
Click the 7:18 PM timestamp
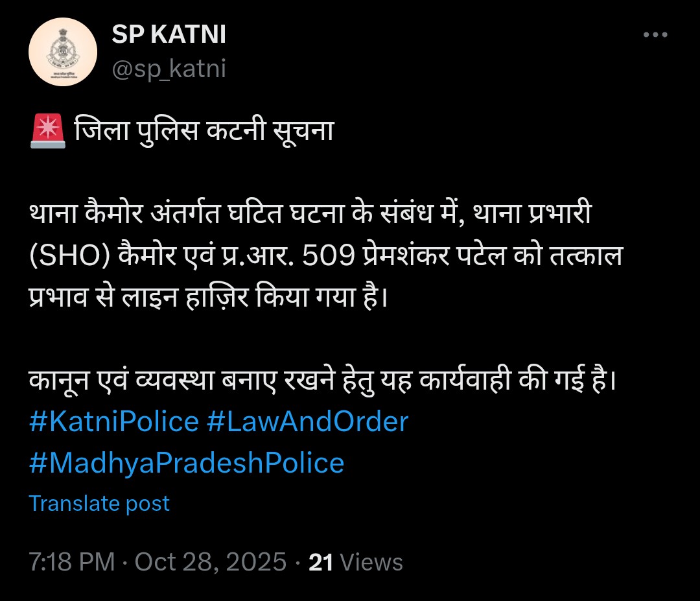[71, 562]
